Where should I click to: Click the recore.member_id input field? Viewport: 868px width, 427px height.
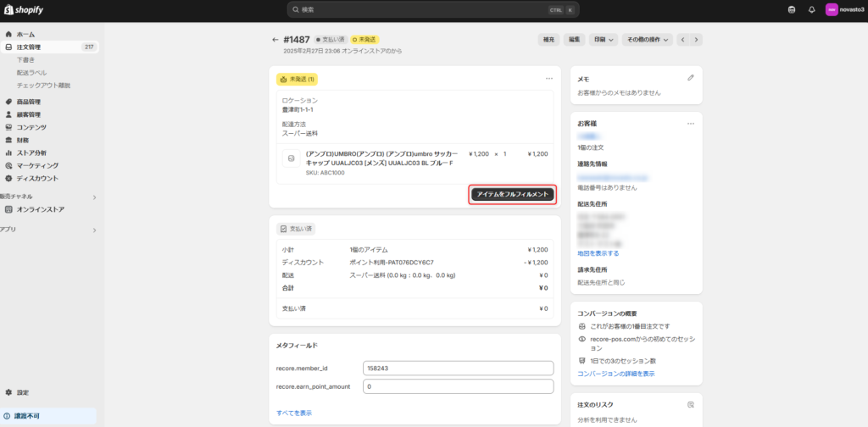[458, 368]
